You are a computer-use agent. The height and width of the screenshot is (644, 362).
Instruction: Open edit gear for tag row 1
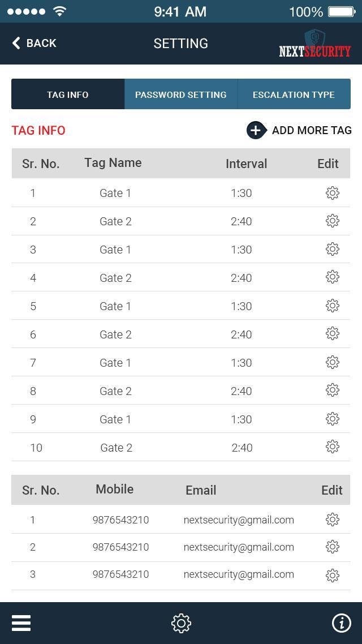coord(333,193)
